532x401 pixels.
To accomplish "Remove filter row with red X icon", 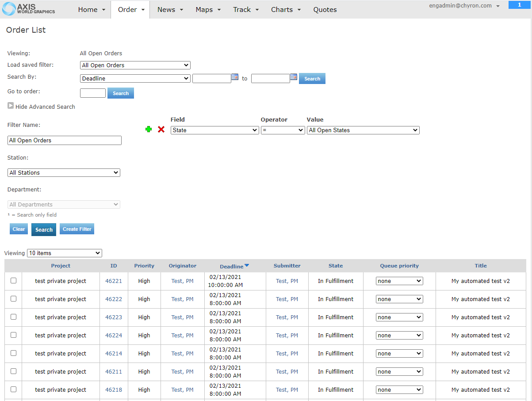I will (x=161, y=129).
